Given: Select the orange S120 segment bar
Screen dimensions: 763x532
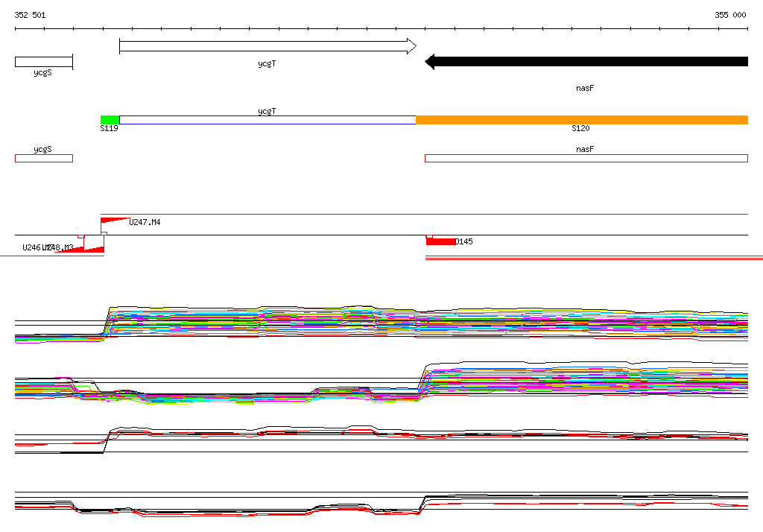Looking at the screenshot, I should (x=582, y=120).
